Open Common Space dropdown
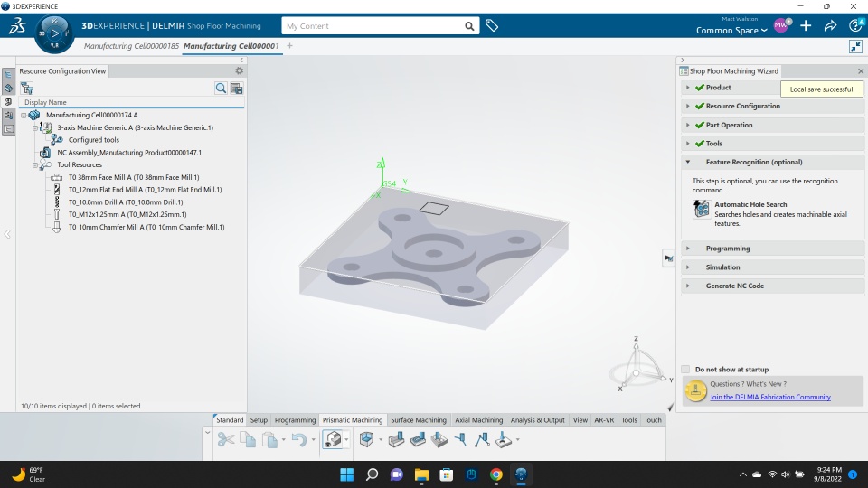 (x=731, y=31)
